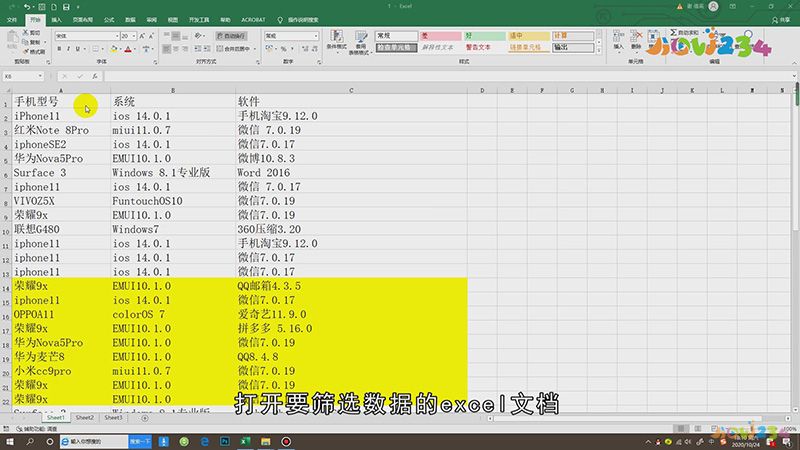Open the ACROBAT ribbon tab
Viewport: 800px width, 450px height.
point(253,20)
